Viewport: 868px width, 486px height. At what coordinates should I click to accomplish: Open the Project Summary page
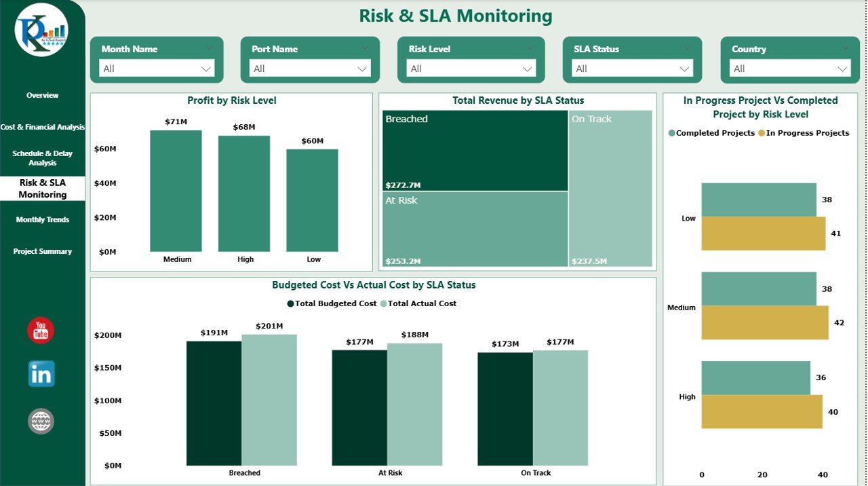[x=42, y=250]
